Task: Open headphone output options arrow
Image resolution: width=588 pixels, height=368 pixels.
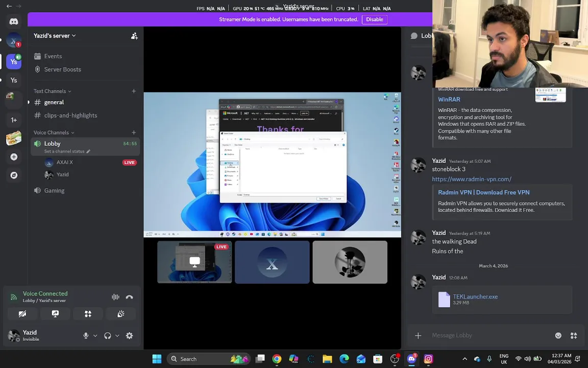Action: point(117,336)
